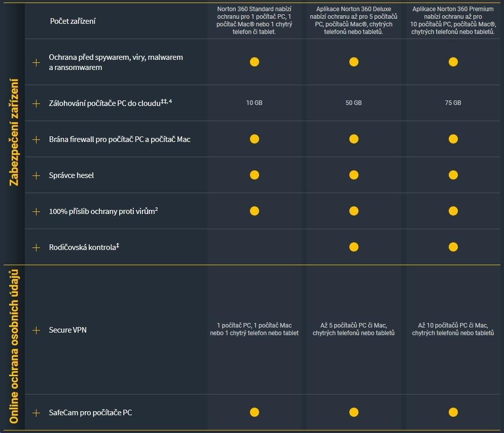
Task: Click the plus icon beside Rodičovská kontrola
Action: (36, 247)
